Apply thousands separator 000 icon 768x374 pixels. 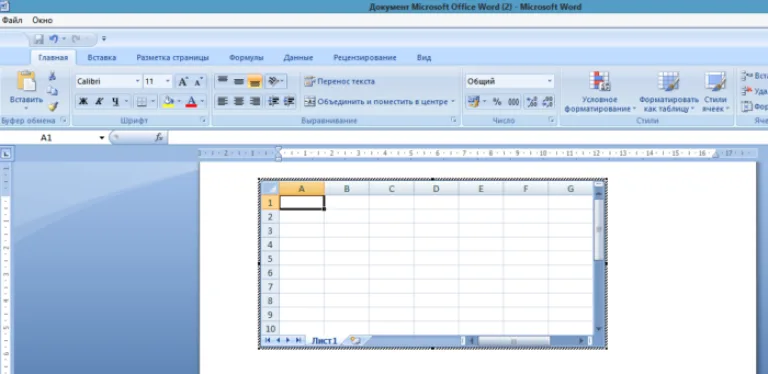(x=513, y=101)
